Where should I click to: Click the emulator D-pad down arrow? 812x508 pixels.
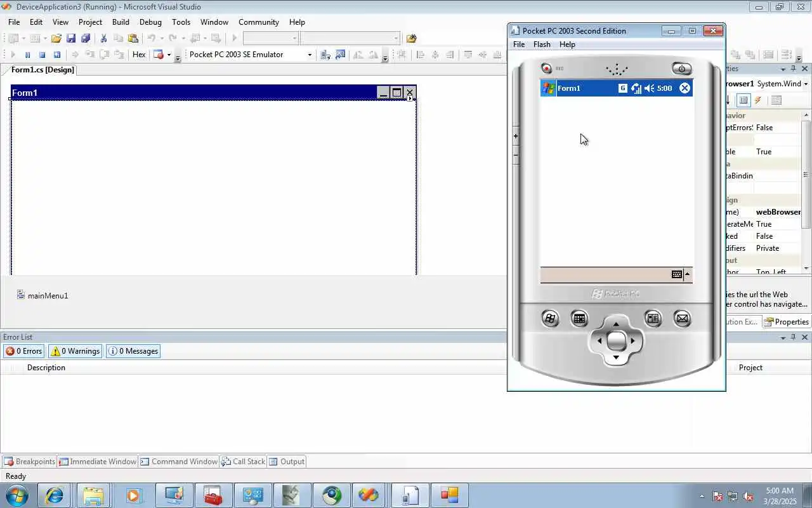(x=616, y=358)
